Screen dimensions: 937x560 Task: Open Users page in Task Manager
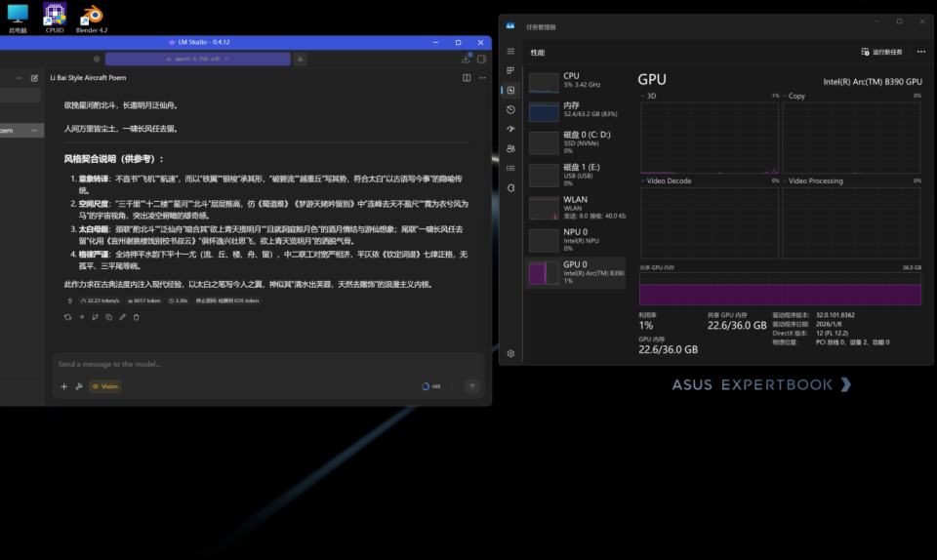(510, 148)
